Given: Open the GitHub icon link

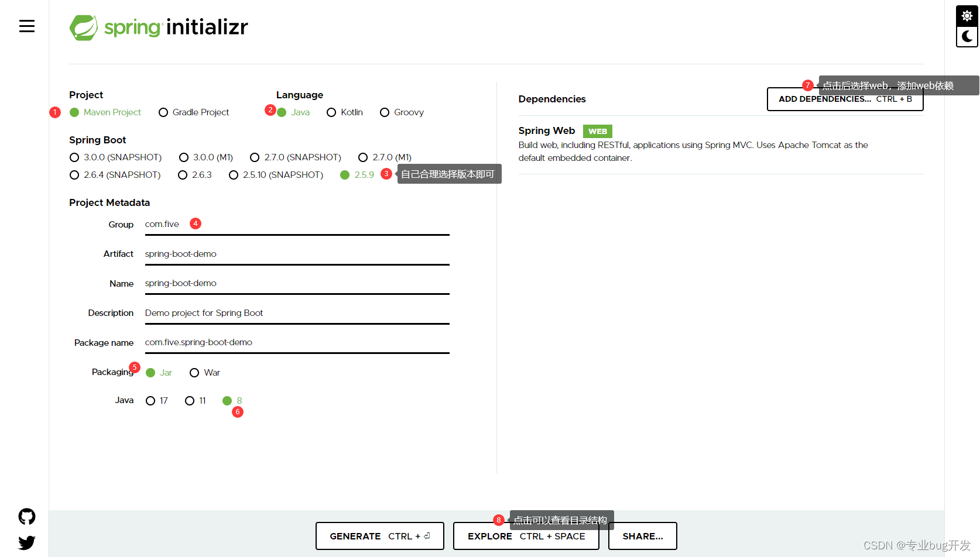Looking at the screenshot, I should (x=27, y=517).
